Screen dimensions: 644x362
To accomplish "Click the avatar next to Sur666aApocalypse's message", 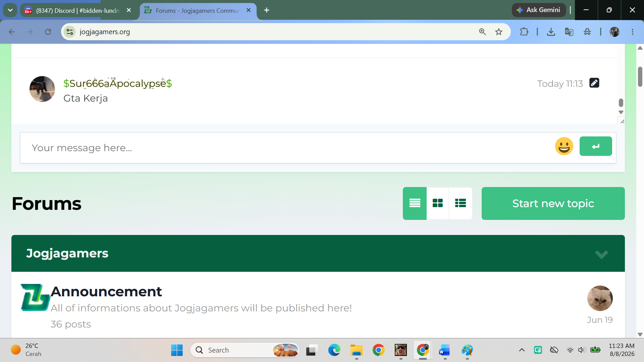I will 42,89.
